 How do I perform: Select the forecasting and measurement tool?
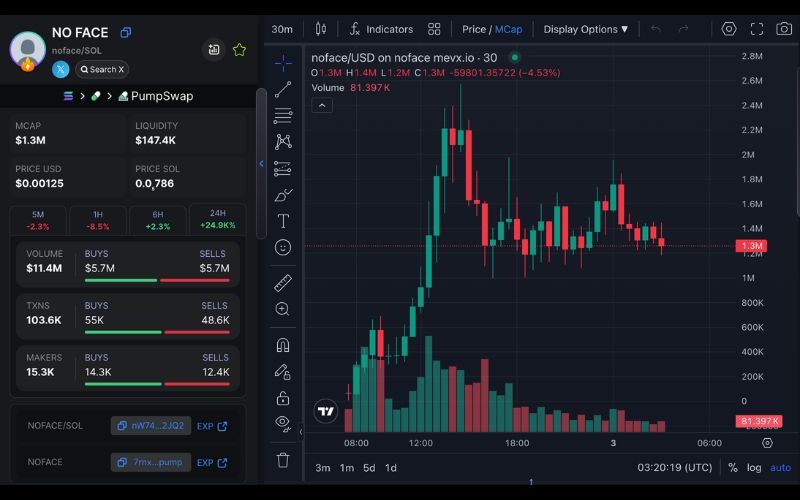(x=283, y=168)
